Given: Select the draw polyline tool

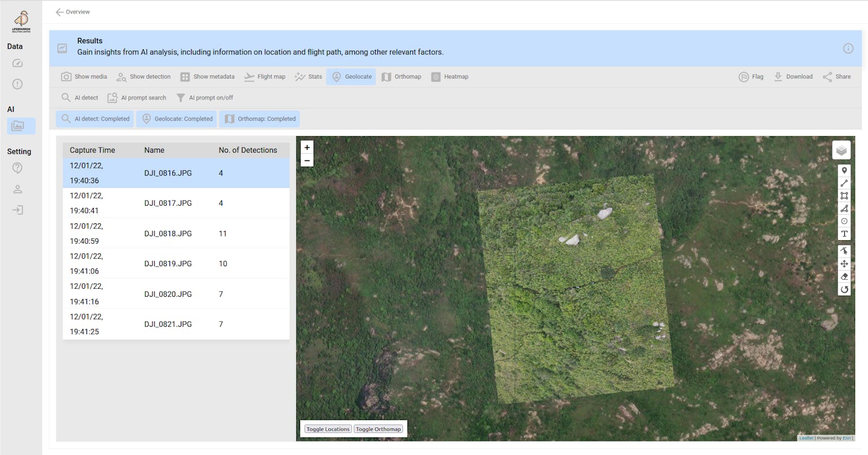Looking at the screenshot, I should [x=844, y=183].
